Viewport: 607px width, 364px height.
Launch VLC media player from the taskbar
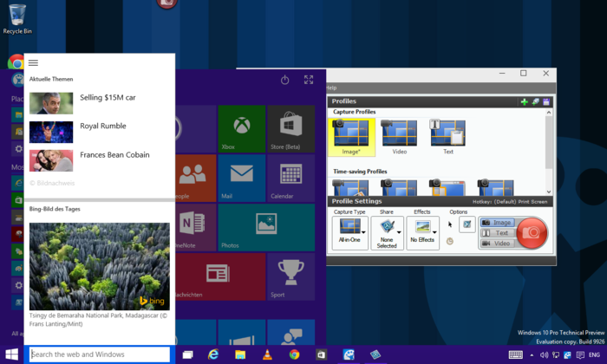[x=267, y=354]
